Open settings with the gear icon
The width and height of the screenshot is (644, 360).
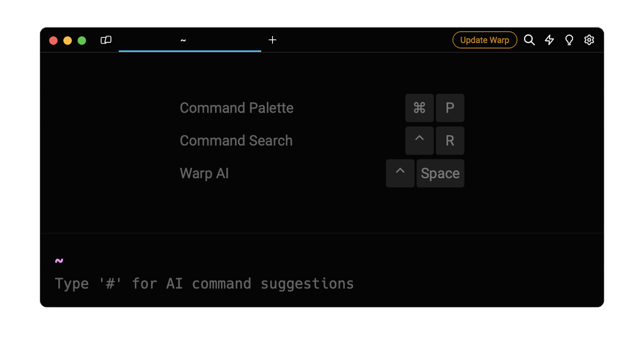coord(589,40)
